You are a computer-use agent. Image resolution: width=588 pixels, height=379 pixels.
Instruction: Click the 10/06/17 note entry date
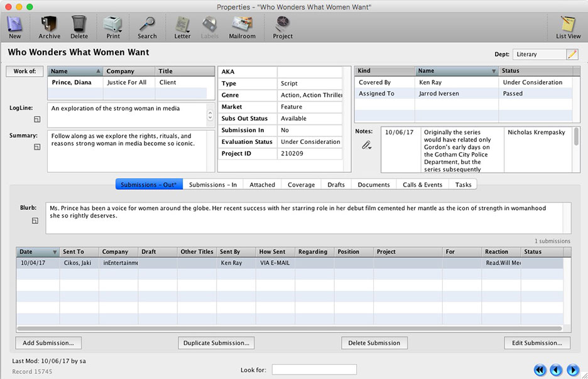point(400,133)
